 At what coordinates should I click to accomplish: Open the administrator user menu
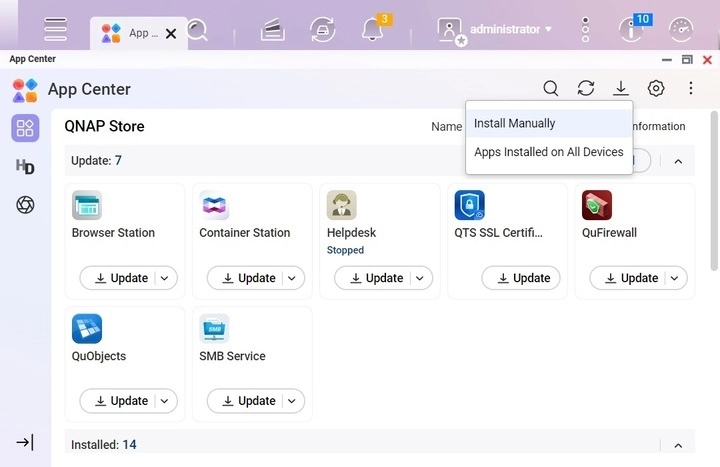tap(511, 29)
